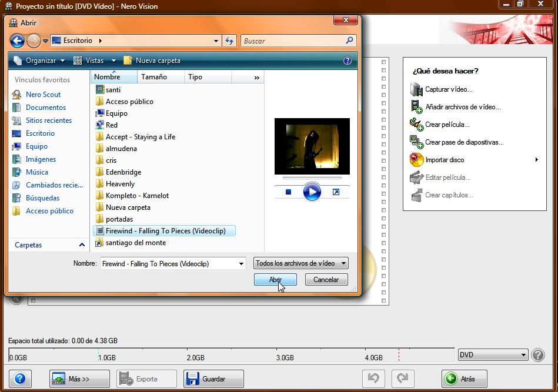Select the Accept - Staying a Life folder

135,136
